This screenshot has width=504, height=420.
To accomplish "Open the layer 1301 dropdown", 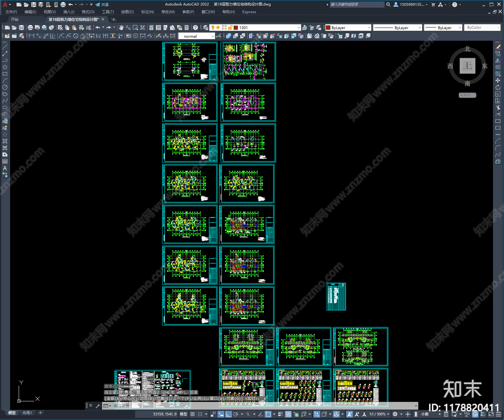I will pos(299,28).
